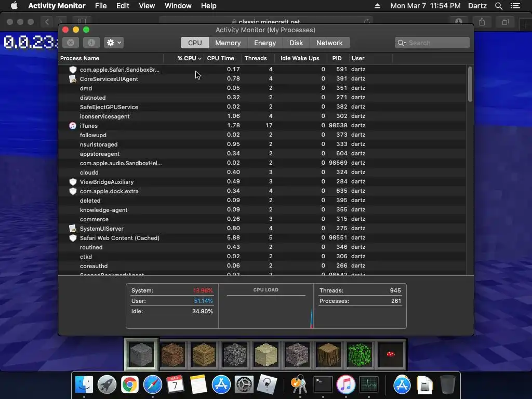The height and width of the screenshot is (399, 532).
Task: Open iTunes from the Dock
Action: tap(345, 385)
